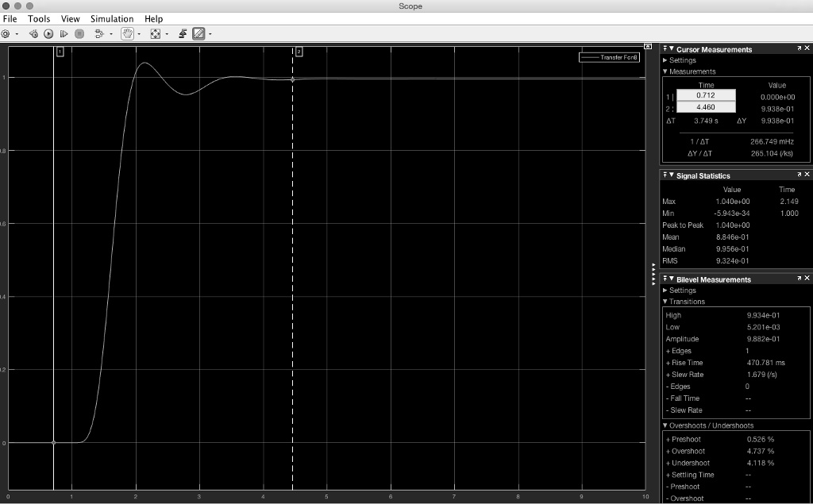Open the zoom tool dropdown arrow

[x=168, y=33]
